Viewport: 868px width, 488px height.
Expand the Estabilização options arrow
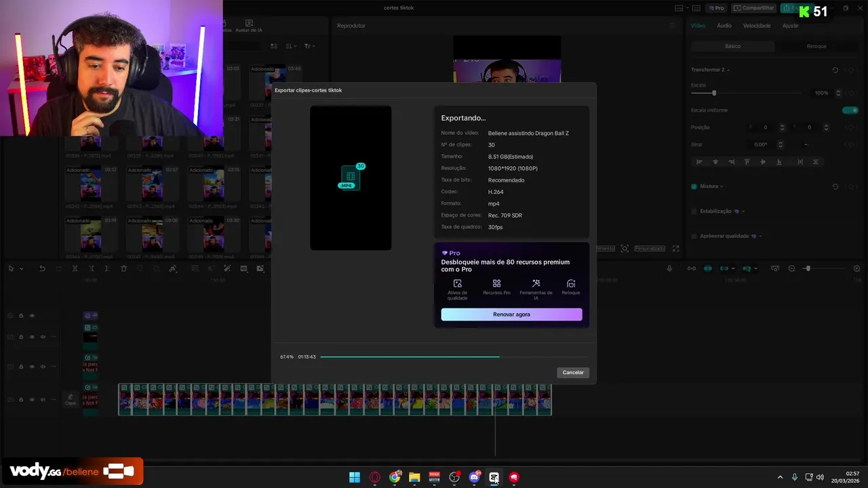tap(743, 211)
